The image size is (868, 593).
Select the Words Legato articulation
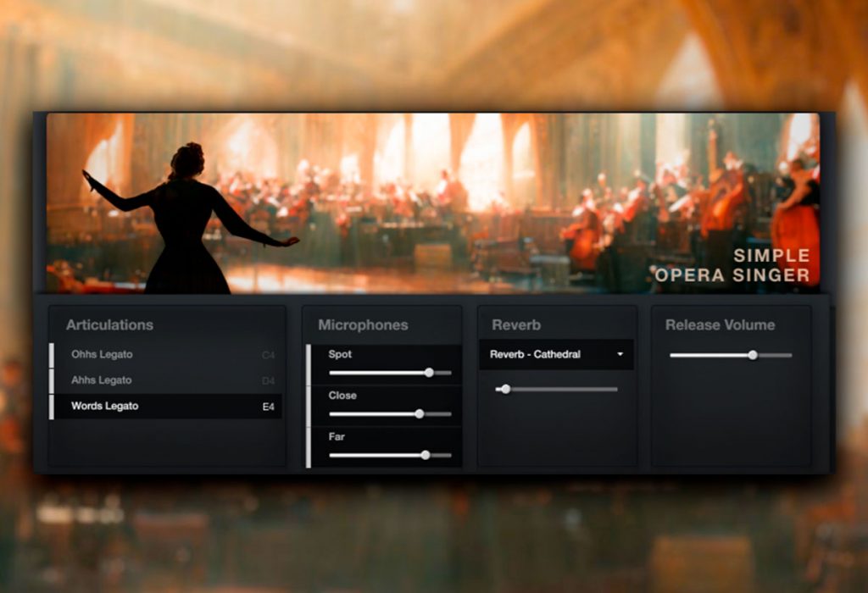coord(166,406)
